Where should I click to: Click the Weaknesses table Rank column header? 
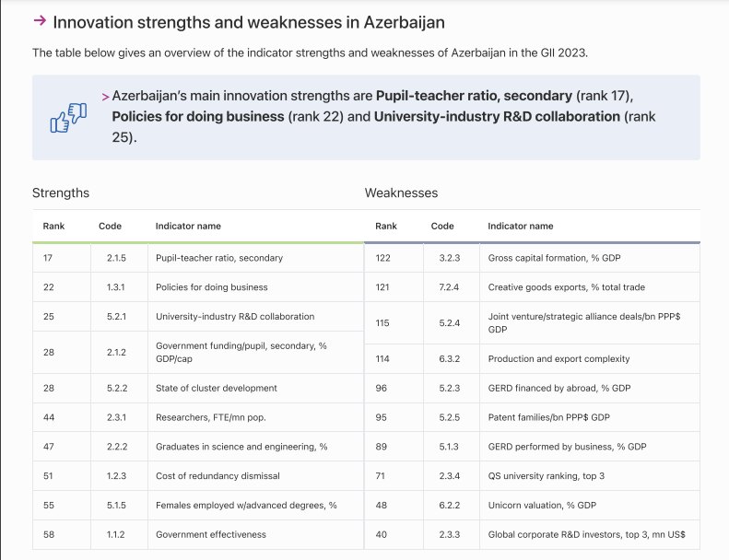(x=386, y=226)
